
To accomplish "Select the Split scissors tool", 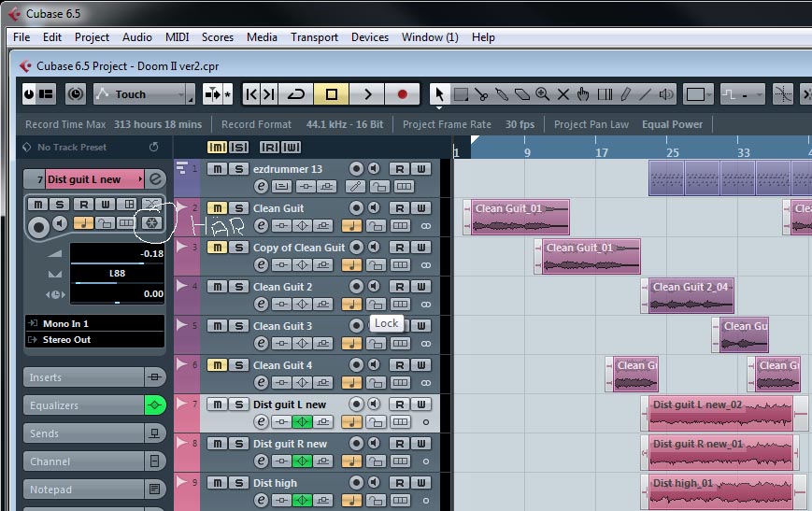I will [481, 94].
